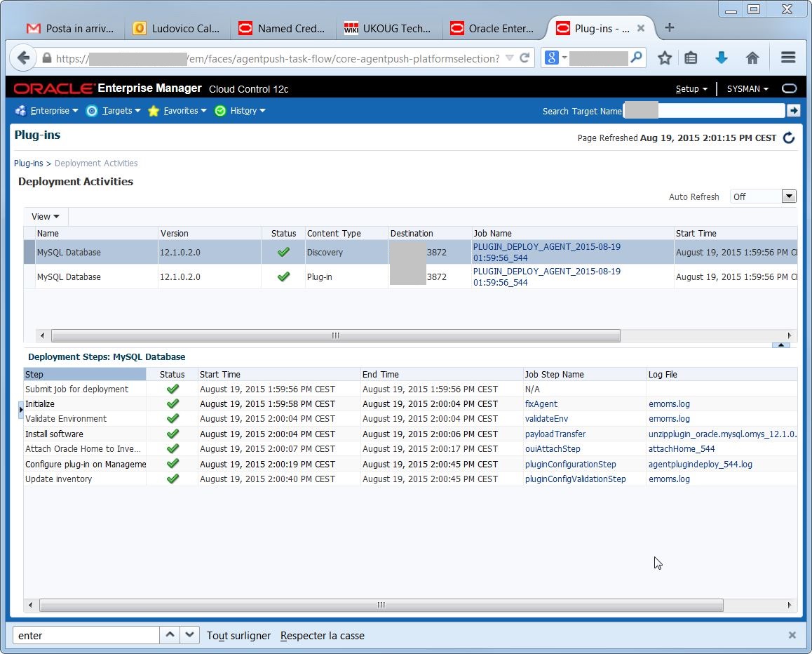The height and width of the screenshot is (654, 812).
Task: Collapse the upper pane with the splitter arrow
Action: coord(781,345)
